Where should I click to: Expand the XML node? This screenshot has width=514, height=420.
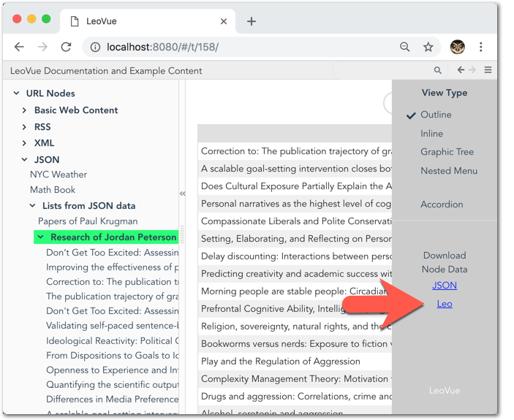(x=24, y=143)
